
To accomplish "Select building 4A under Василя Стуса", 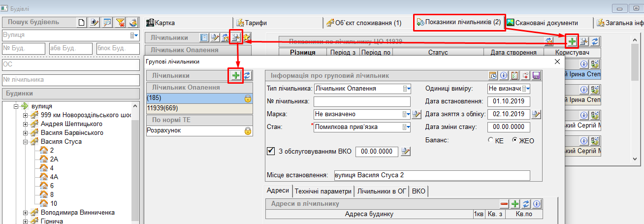I will [x=55, y=177].
